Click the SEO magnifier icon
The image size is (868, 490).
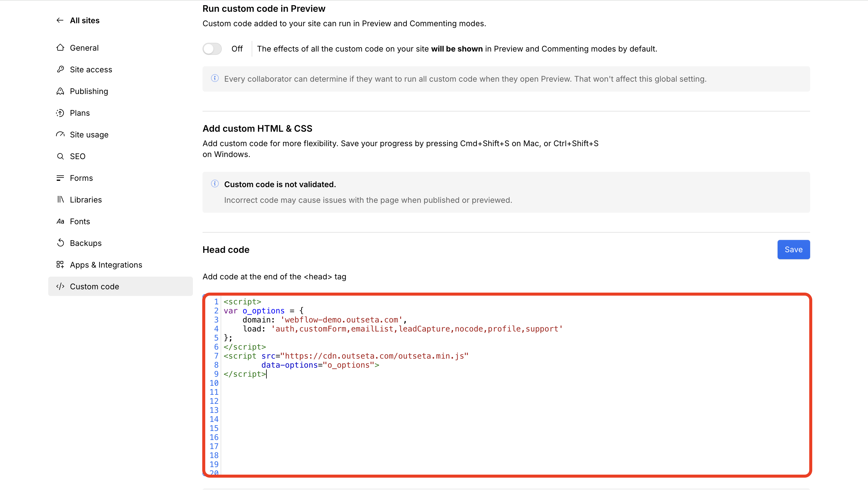[x=60, y=156]
